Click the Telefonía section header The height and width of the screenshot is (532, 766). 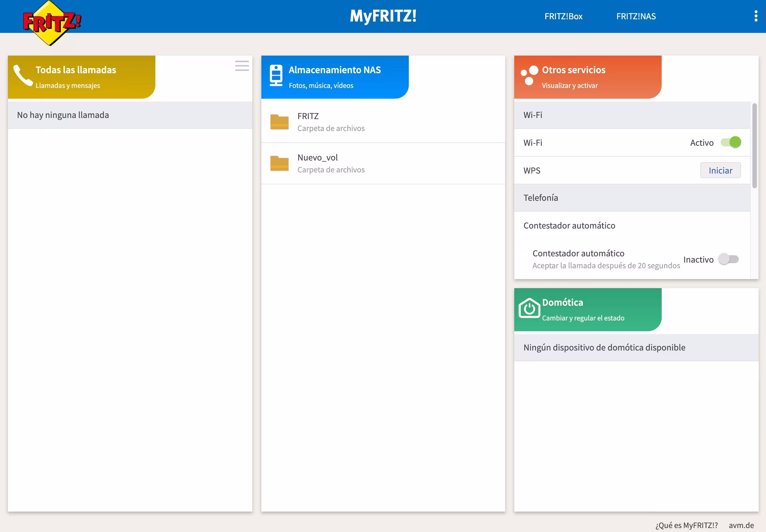click(x=632, y=198)
